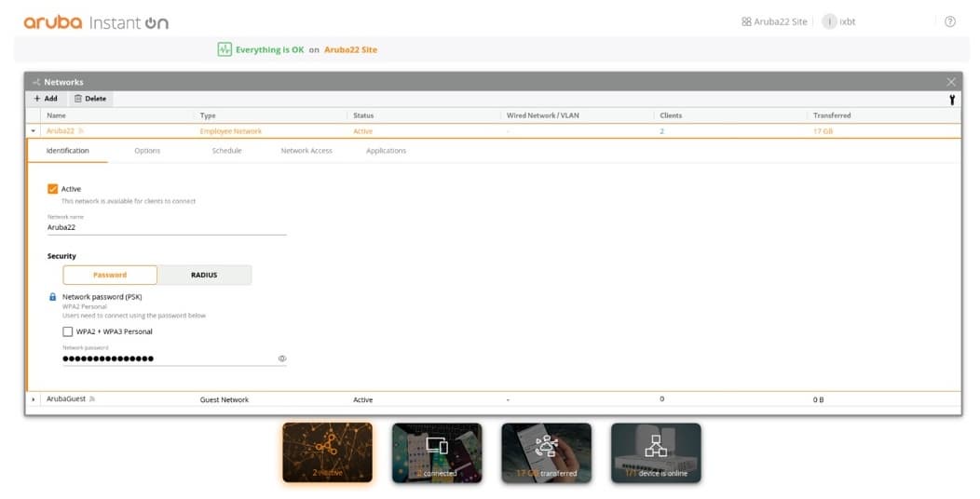
Task: Click the Delete network button
Action: pyautogui.click(x=90, y=99)
